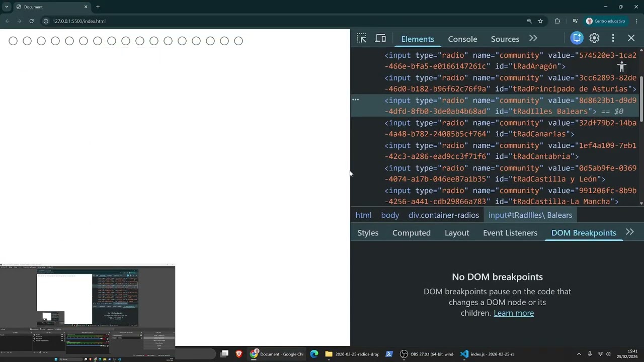644x362 pixels.
Task: Reload the page with the refresh icon
Action: coord(31,21)
